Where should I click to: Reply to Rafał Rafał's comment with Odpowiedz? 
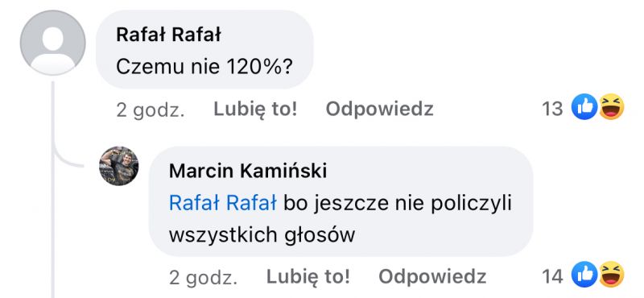point(379,109)
